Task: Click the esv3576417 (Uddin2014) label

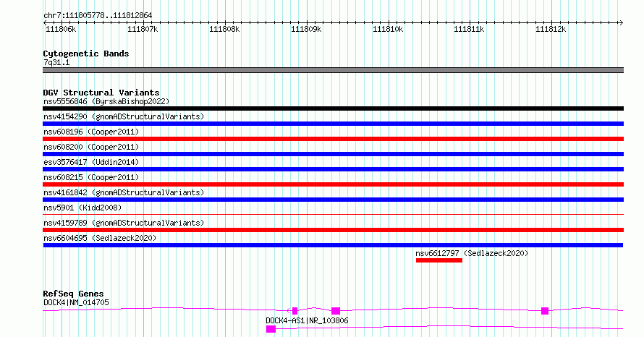Action: pyautogui.click(x=91, y=162)
